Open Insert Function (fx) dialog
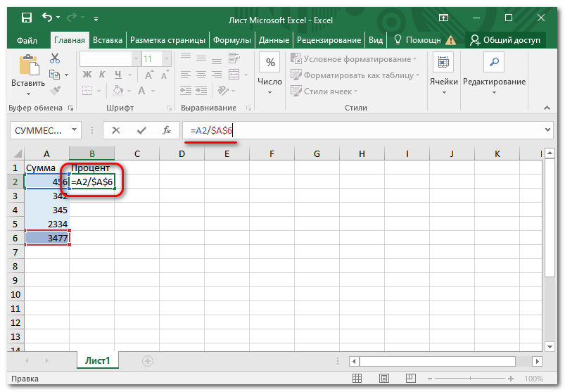 [167, 130]
